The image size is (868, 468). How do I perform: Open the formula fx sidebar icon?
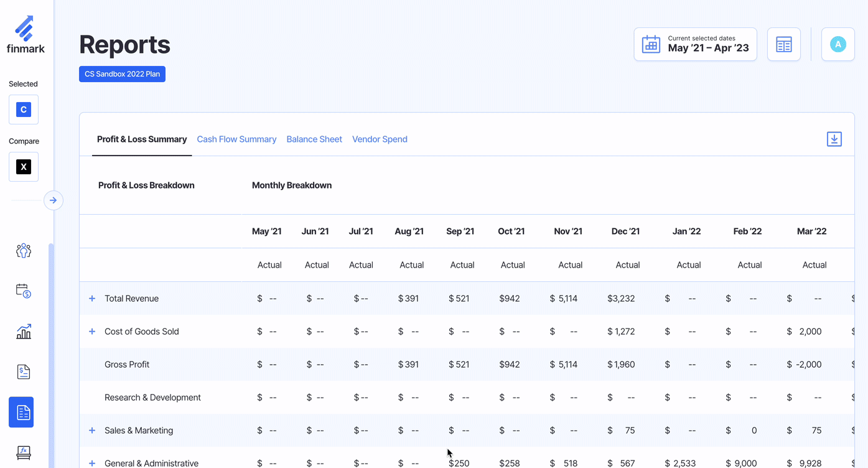pyautogui.click(x=24, y=452)
